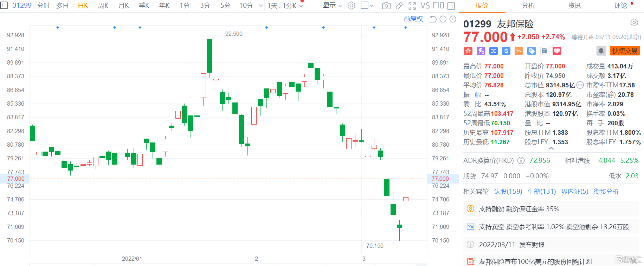Zoom out chart with minus icon
The image size is (644, 266).
point(443,19)
